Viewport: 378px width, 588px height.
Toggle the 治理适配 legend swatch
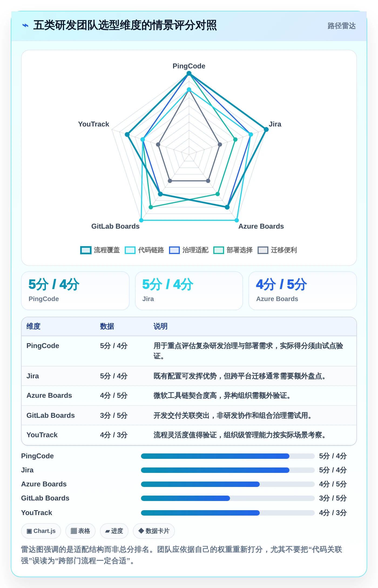pos(174,250)
